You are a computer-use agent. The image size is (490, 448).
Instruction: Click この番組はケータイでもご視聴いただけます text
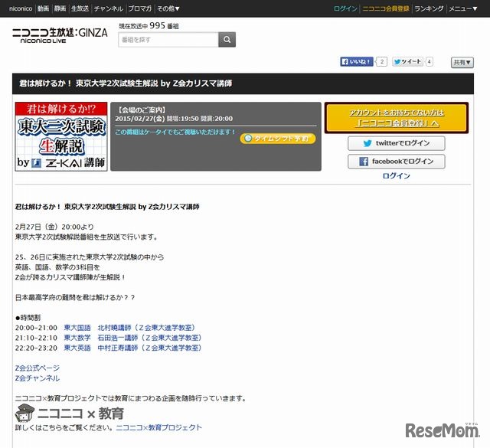(x=175, y=132)
